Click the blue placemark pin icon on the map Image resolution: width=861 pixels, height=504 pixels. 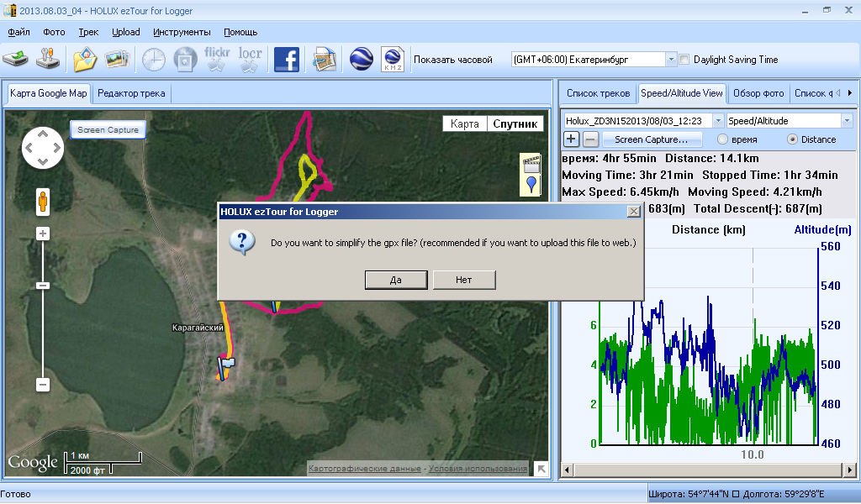pos(531,185)
